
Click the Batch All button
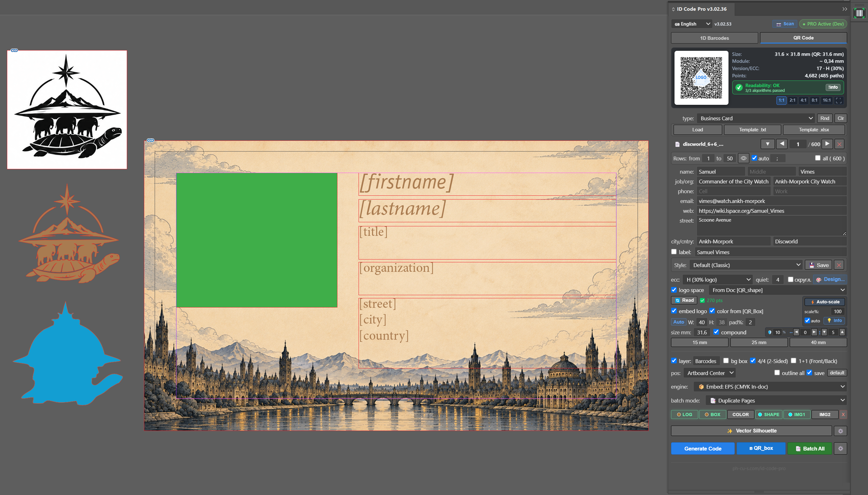[810, 448]
